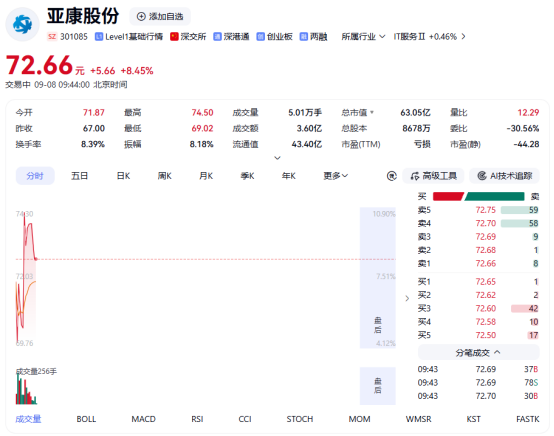The image size is (554, 436).
Task: Collapse the 分笔成交 section
Action: 478,352
